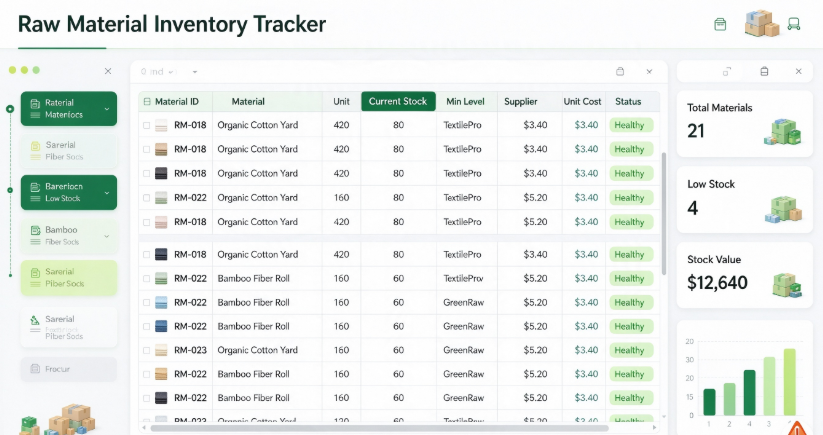Click the flask icon on the white Sarerial item

pyautogui.click(x=35, y=320)
